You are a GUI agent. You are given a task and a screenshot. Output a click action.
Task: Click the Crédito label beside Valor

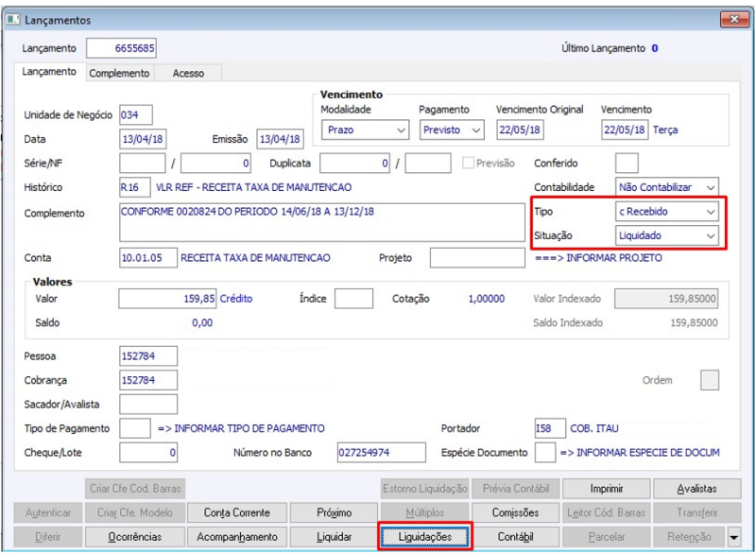tap(235, 299)
